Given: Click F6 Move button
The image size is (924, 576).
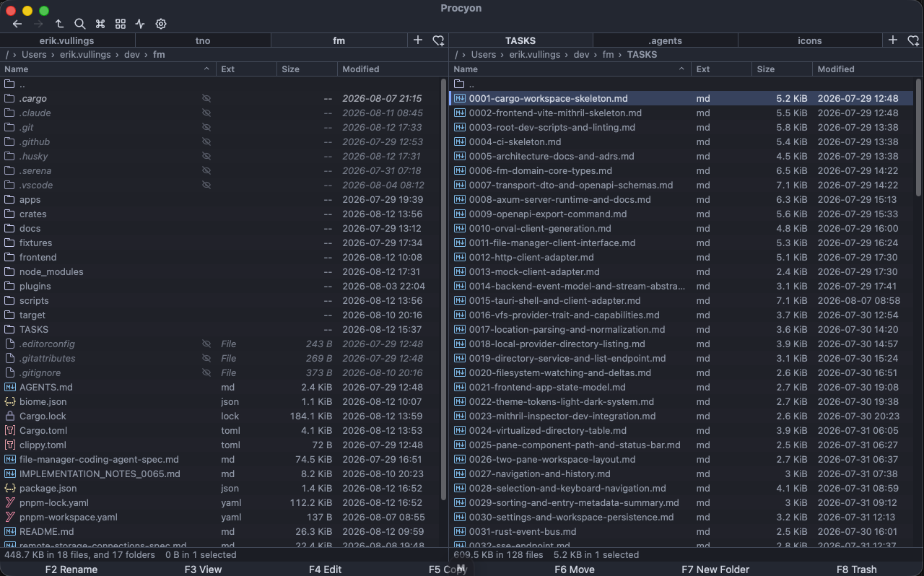Looking at the screenshot, I should pyautogui.click(x=575, y=570).
